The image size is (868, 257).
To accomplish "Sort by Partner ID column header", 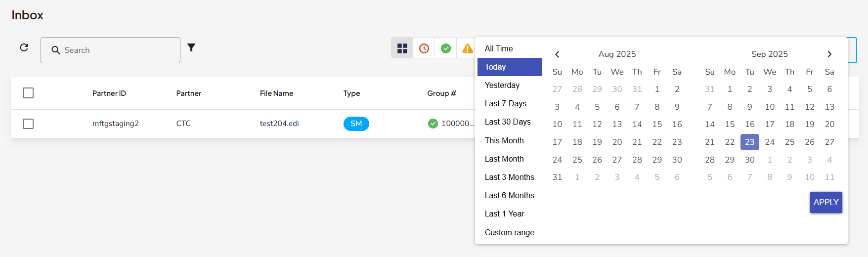I will click(x=109, y=93).
